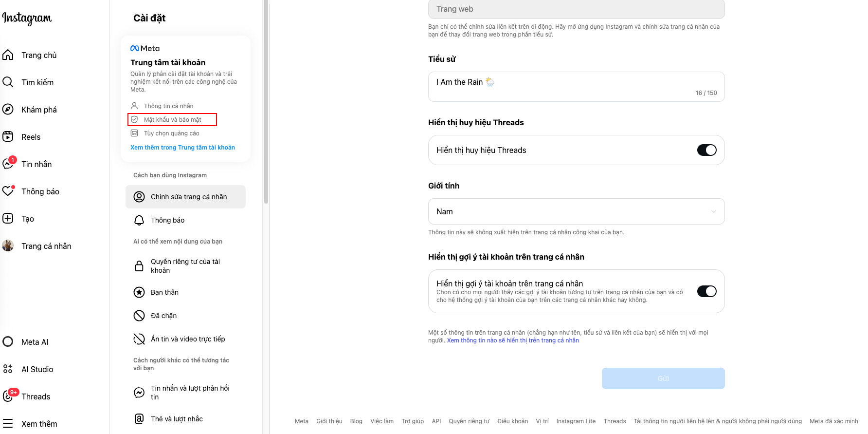Viewport: 868px width, 434px height.
Task: Click the Instagram logo
Action: [27, 18]
